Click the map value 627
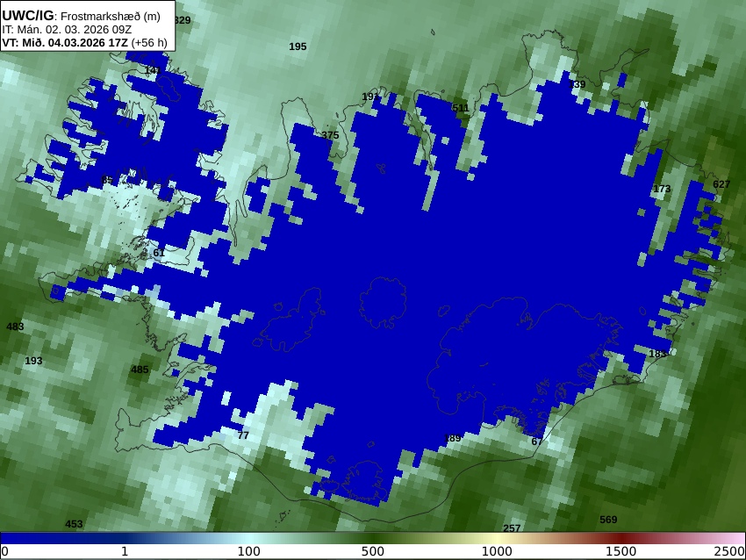The width and height of the screenshot is (746, 560). [721, 184]
